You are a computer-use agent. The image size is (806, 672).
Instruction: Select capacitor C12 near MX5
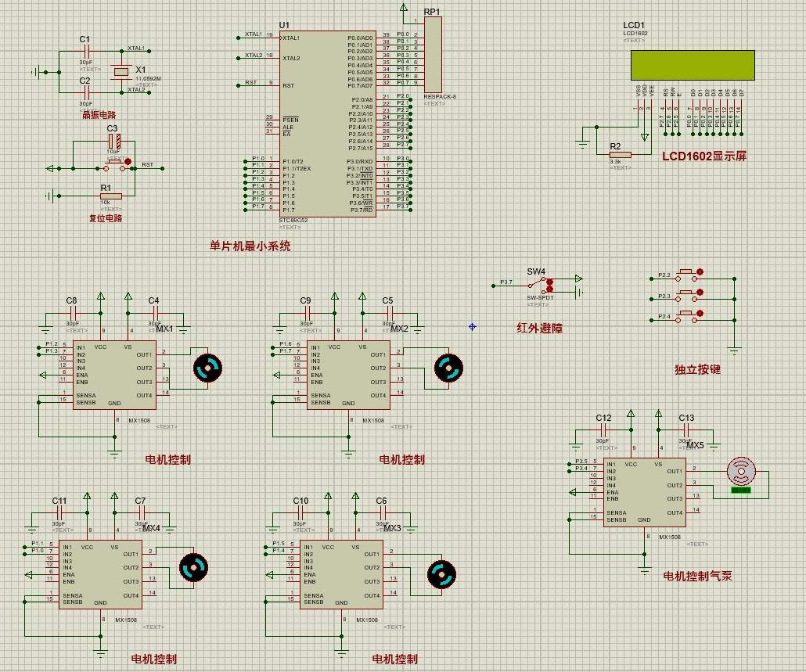[603, 429]
